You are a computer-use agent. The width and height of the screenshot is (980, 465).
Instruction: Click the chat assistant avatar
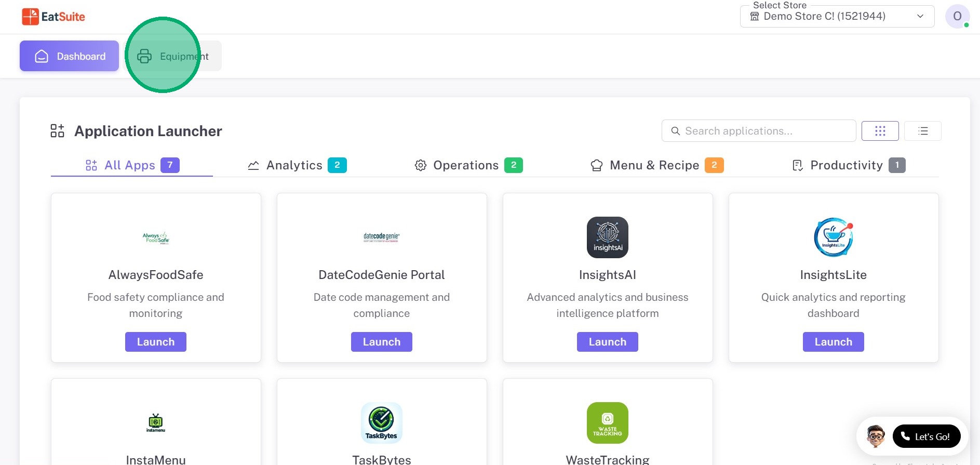tap(876, 436)
